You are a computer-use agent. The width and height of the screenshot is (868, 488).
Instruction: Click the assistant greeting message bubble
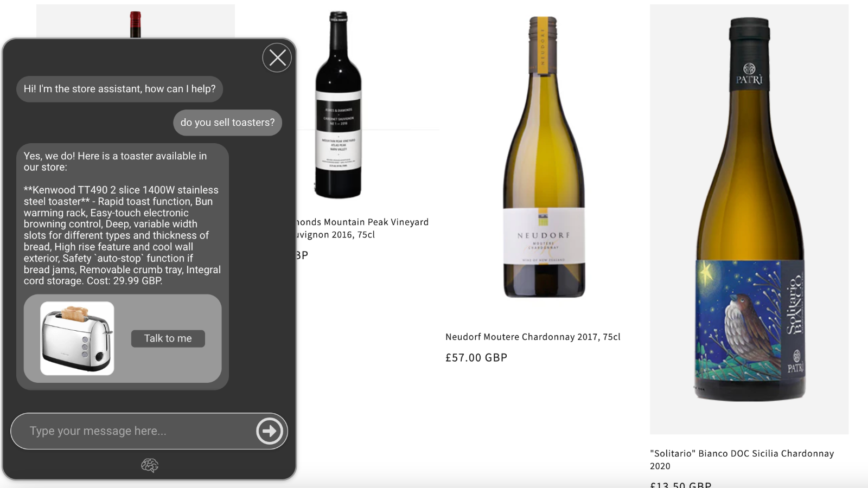[x=119, y=89]
